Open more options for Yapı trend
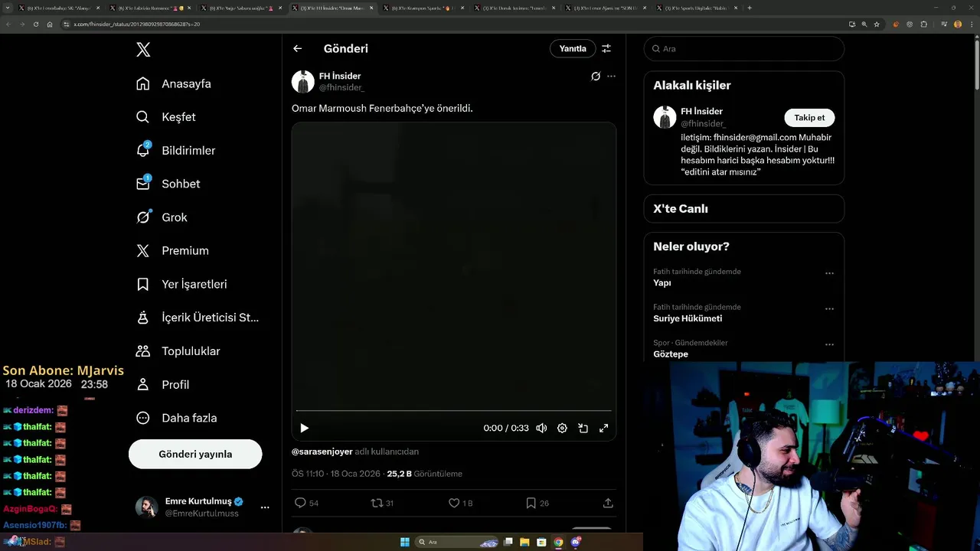 tap(829, 273)
